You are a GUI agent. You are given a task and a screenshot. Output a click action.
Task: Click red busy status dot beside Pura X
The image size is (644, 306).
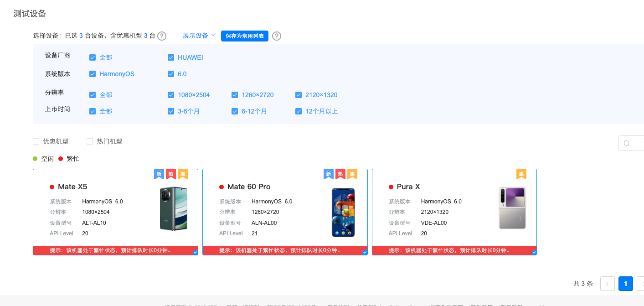pos(391,187)
